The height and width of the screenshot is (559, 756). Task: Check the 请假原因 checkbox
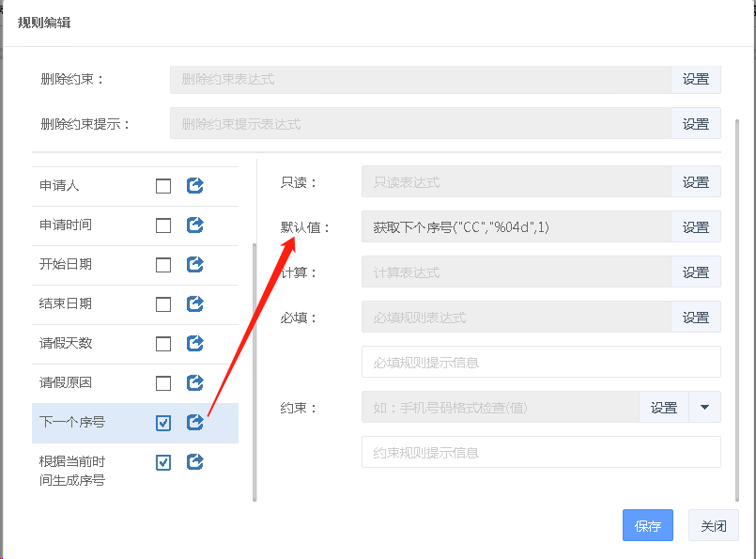[x=163, y=383]
